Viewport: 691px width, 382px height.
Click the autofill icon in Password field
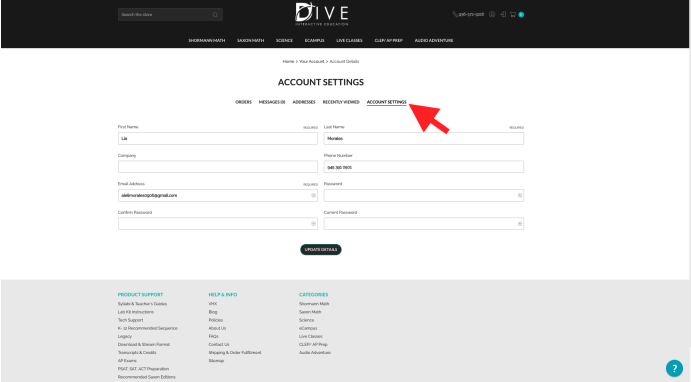point(520,195)
